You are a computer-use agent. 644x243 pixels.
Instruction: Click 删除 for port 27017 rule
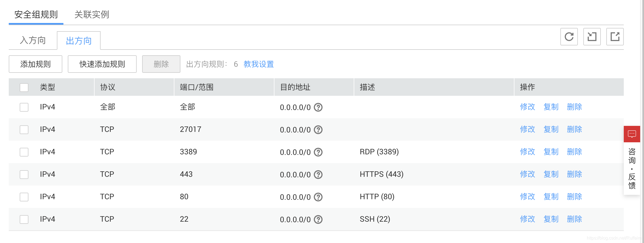click(575, 129)
